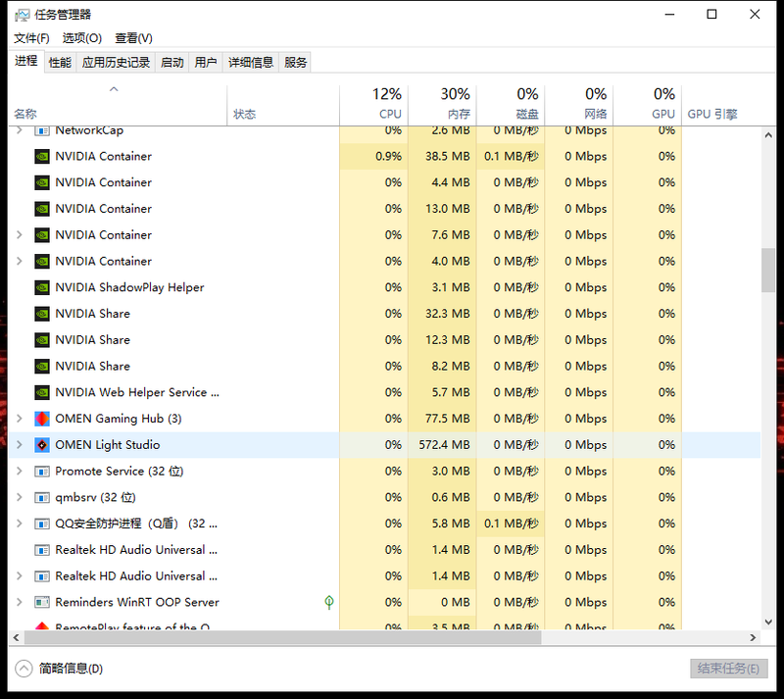This screenshot has width=784, height=699.
Task: Click the horizontal scrollbar right arrow
Action: [x=753, y=637]
